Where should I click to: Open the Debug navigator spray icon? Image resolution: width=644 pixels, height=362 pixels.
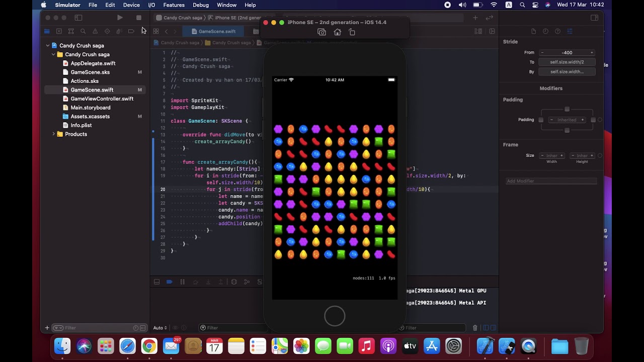[x=119, y=31]
